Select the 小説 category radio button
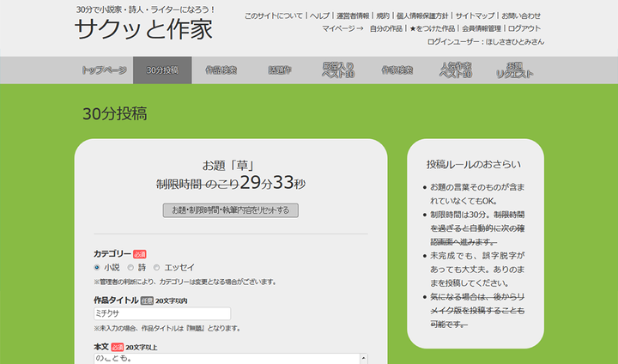The width and height of the screenshot is (618, 364). [96, 267]
